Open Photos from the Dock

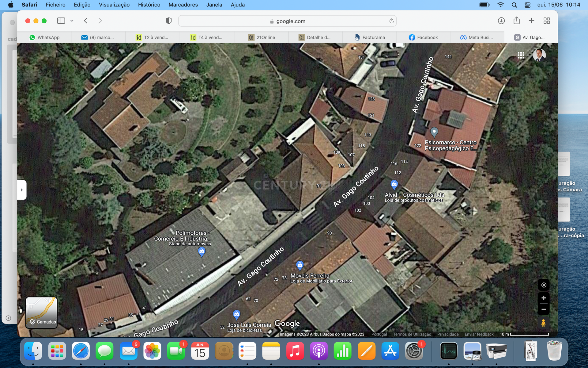[x=152, y=351]
